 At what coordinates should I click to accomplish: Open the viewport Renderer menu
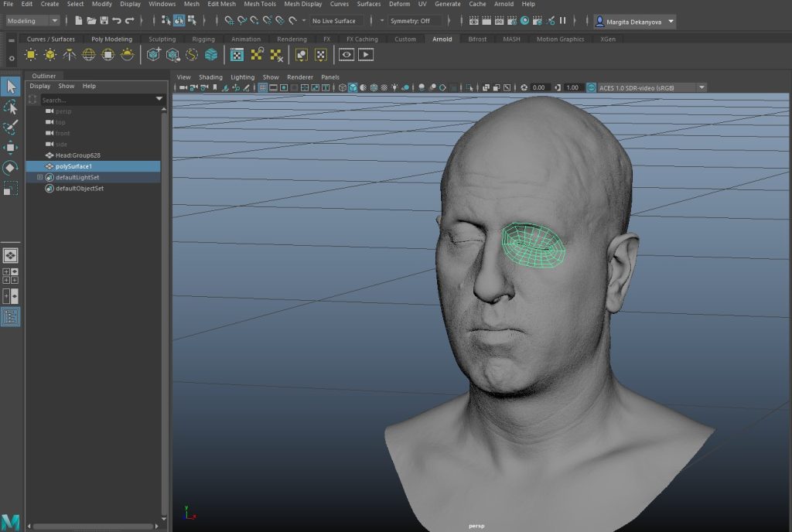[300, 77]
